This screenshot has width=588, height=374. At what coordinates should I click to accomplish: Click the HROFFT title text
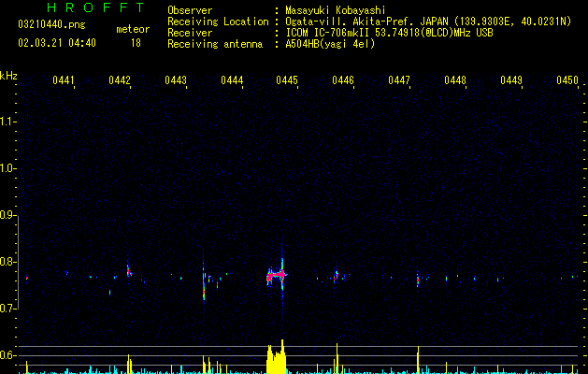pyautogui.click(x=96, y=7)
